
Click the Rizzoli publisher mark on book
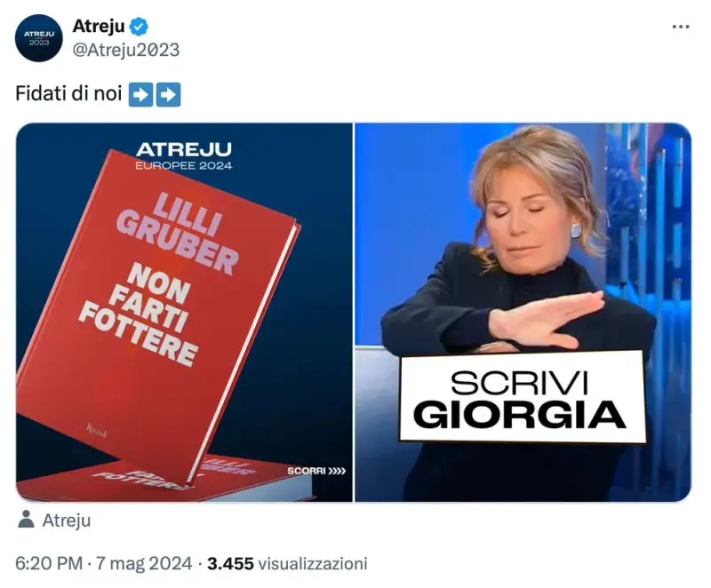[x=97, y=431]
